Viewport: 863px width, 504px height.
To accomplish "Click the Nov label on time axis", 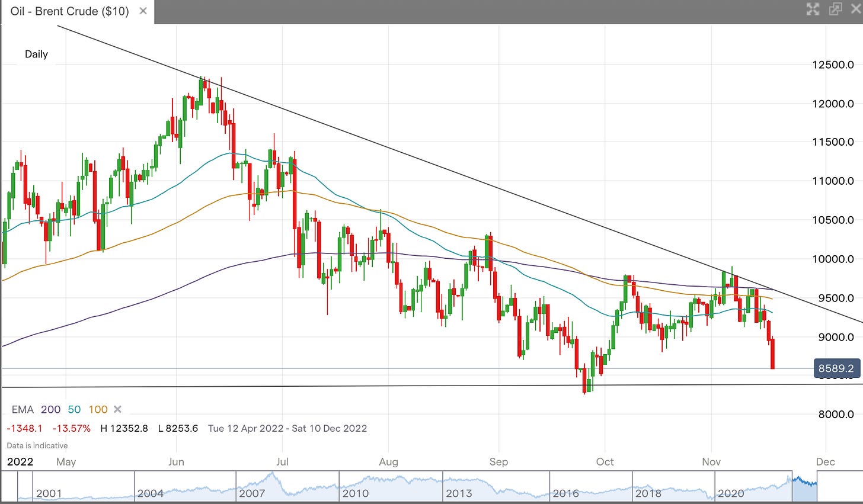I will pyautogui.click(x=711, y=461).
